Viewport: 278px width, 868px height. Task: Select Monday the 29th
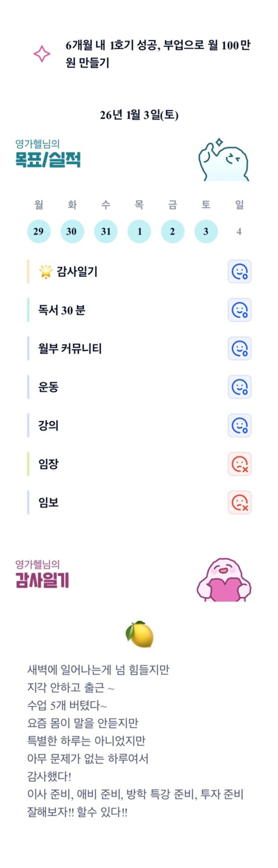39,232
